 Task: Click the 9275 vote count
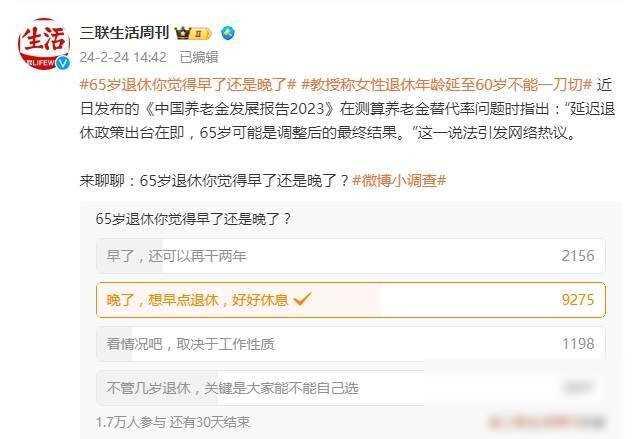pyautogui.click(x=578, y=300)
